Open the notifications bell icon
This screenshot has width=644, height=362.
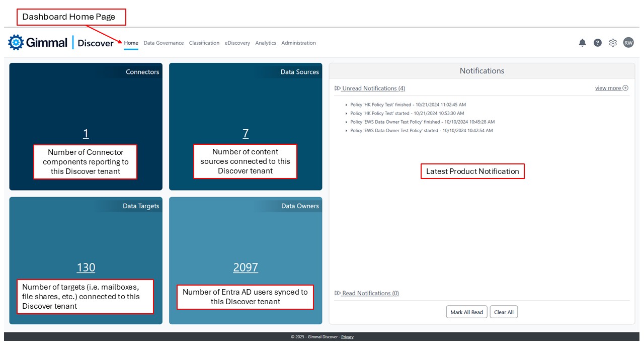pyautogui.click(x=582, y=42)
